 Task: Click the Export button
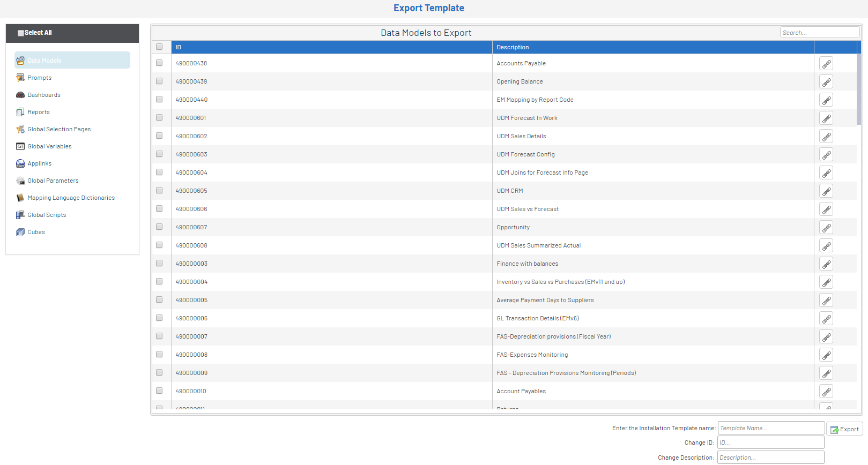coord(844,429)
